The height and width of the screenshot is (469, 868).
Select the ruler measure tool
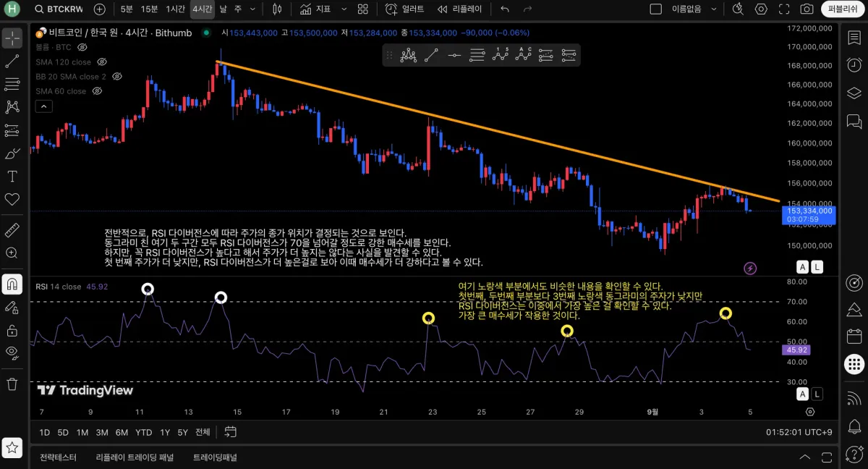12,230
